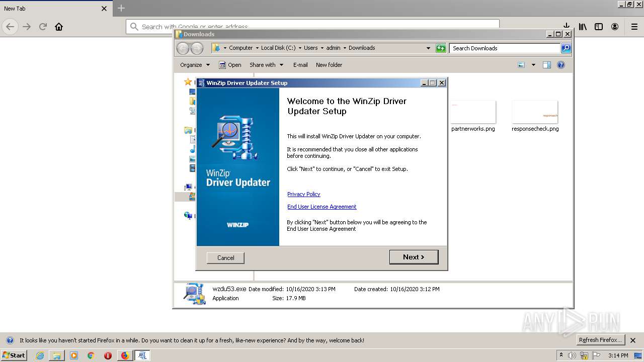Select the responsecheck.png file
This screenshot has width=644, height=362.
coord(535,116)
